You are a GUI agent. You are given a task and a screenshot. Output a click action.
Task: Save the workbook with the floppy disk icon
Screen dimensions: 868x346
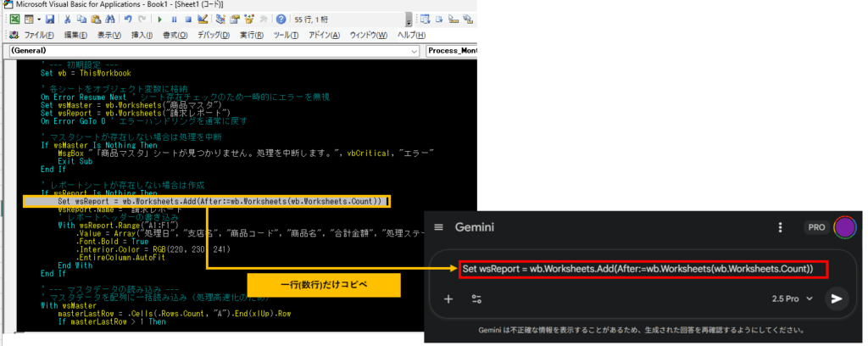[x=50, y=19]
